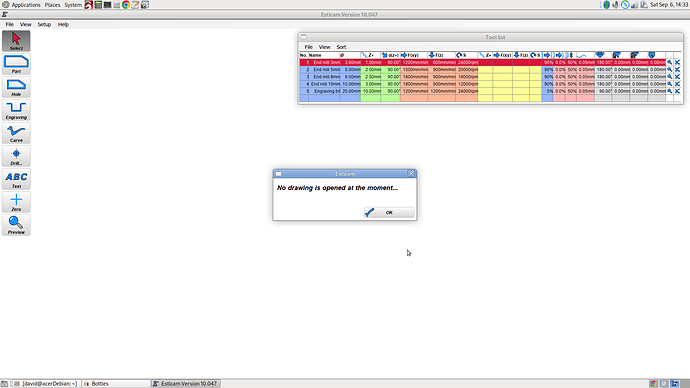The height and width of the screenshot is (388, 690).
Task: Activate the Select tool
Action: pyautogui.click(x=16, y=41)
